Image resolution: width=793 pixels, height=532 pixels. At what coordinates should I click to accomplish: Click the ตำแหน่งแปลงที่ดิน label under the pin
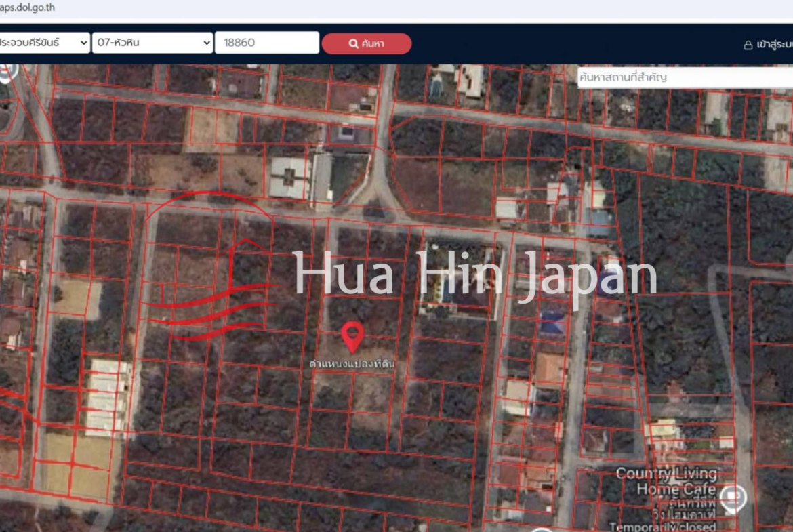coord(352,364)
